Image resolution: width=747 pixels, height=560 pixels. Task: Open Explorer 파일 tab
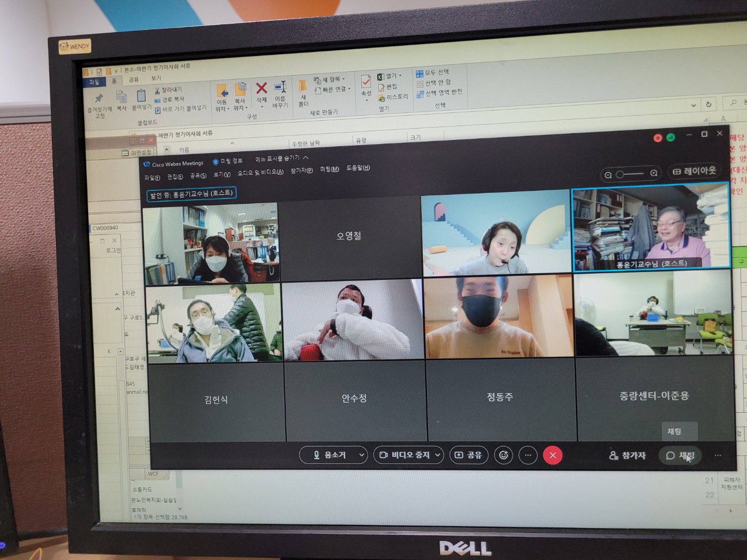tap(94, 82)
